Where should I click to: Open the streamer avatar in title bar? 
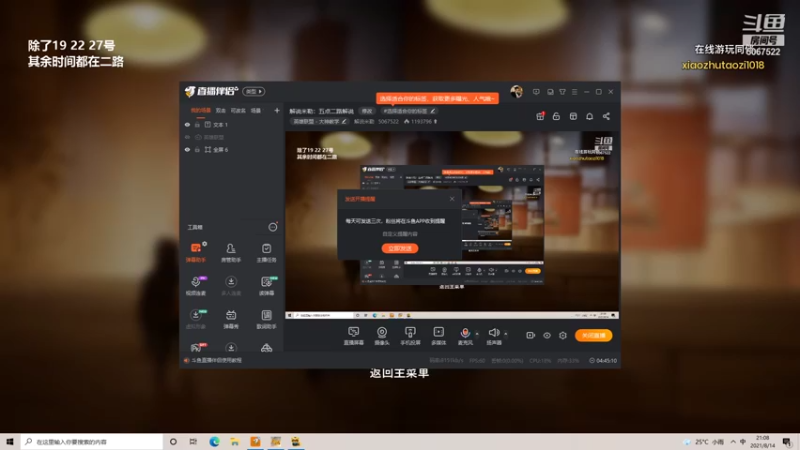[x=516, y=91]
